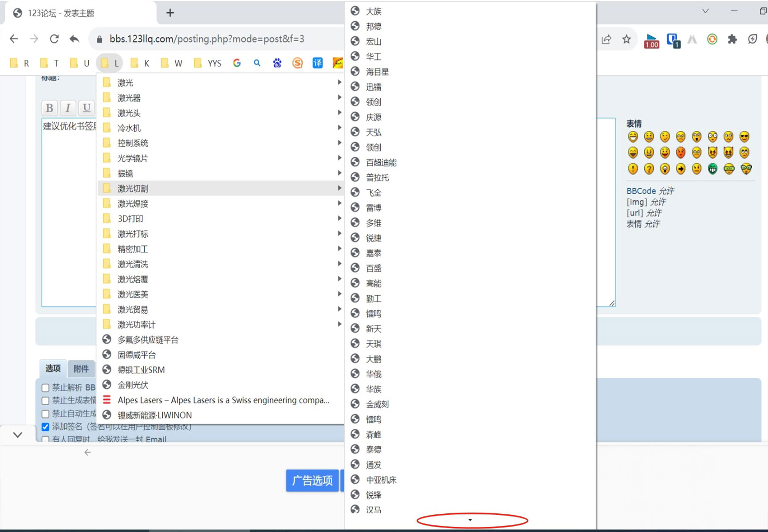Bookmark this page with the star icon
Viewport: 768px width, 532px height.
point(626,39)
